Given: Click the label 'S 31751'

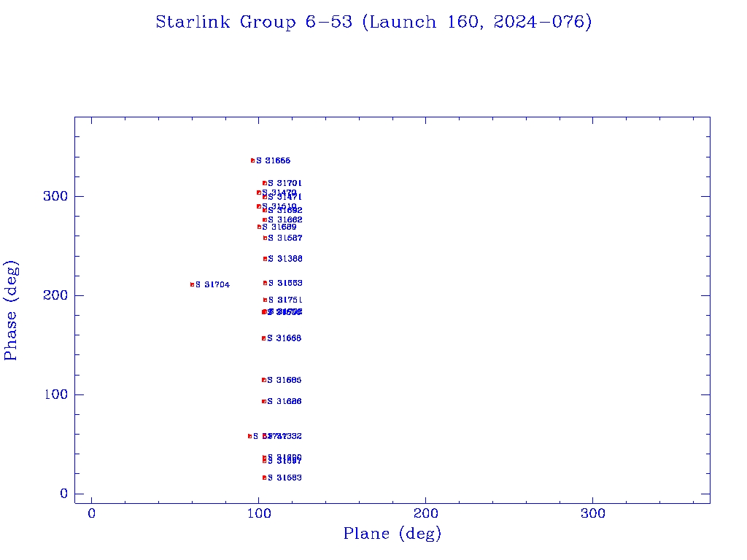Looking at the screenshot, I should pyautogui.click(x=285, y=300).
